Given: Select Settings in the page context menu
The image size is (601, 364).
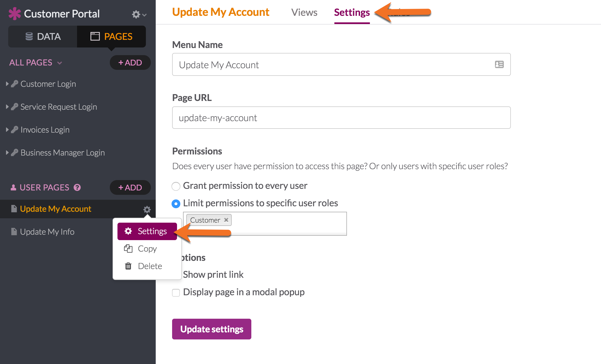Looking at the screenshot, I should [147, 231].
